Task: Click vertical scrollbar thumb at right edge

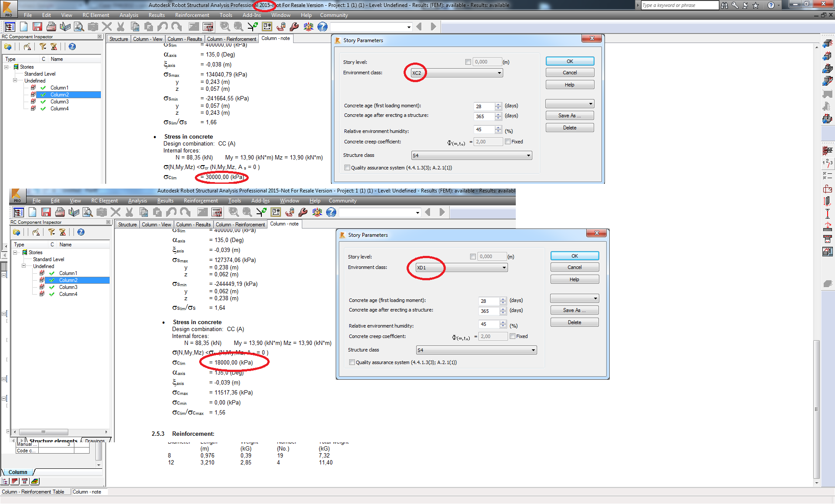Action: point(816,408)
